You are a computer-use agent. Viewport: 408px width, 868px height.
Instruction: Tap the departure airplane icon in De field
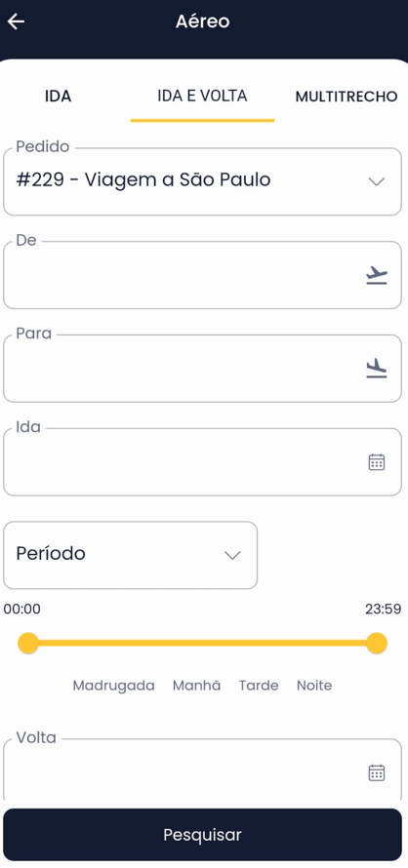pos(377,275)
